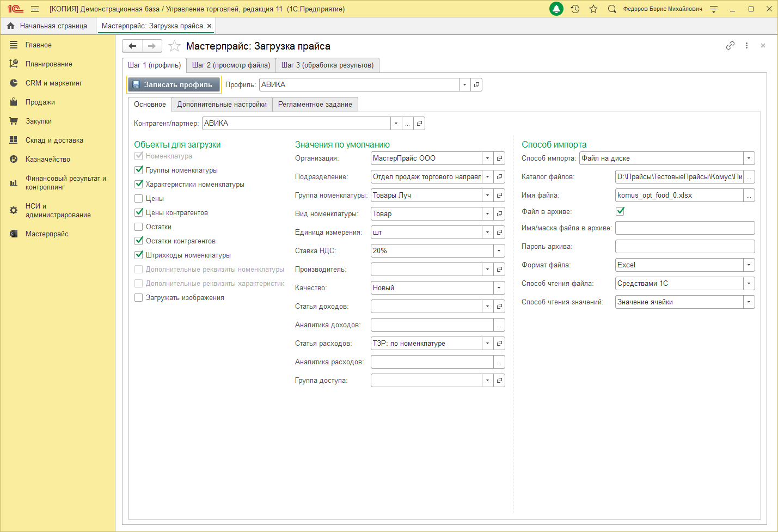Add form to favorites with star icon
The width and height of the screenshot is (778, 532).
click(x=174, y=46)
